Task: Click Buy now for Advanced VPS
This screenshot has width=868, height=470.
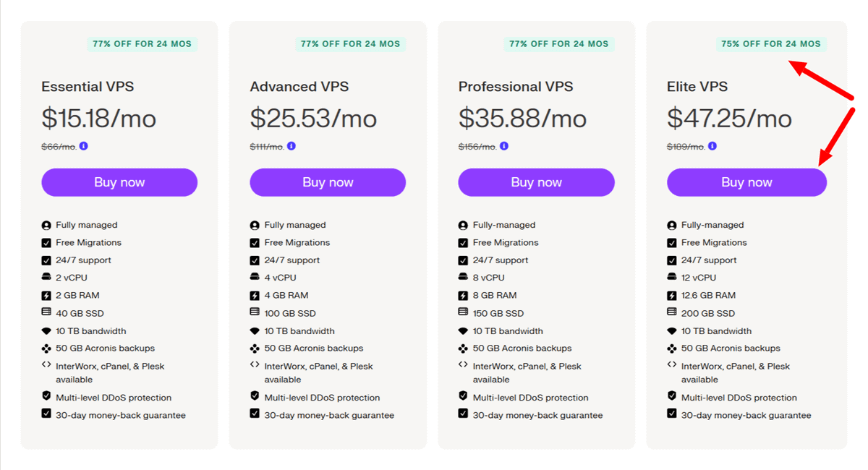Action: coord(327,182)
